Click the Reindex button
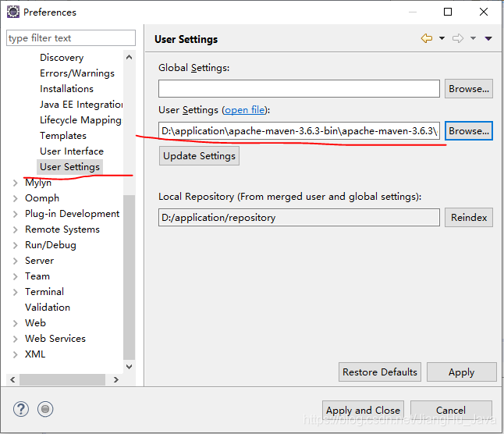 pyautogui.click(x=469, y=218)
